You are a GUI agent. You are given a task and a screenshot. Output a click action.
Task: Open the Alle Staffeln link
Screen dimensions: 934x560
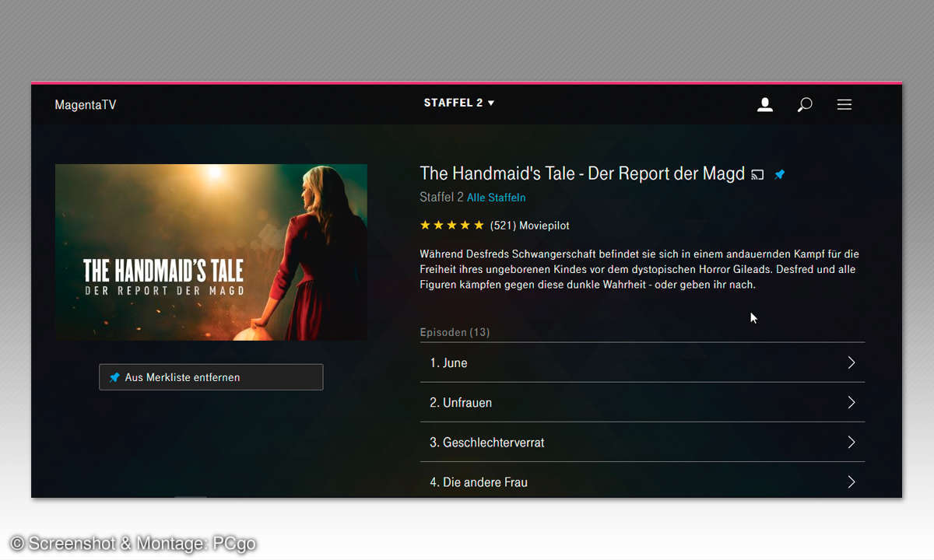click(496, 198)
